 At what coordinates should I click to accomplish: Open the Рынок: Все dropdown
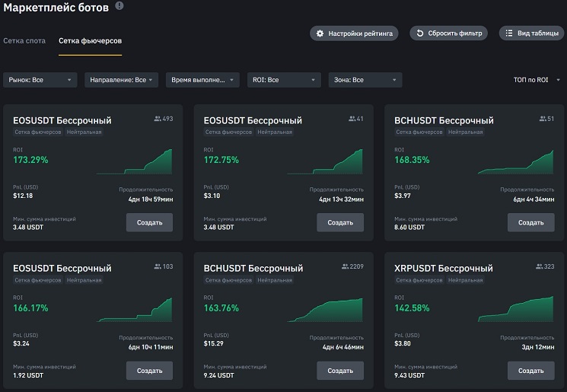[x=40, y=80]
